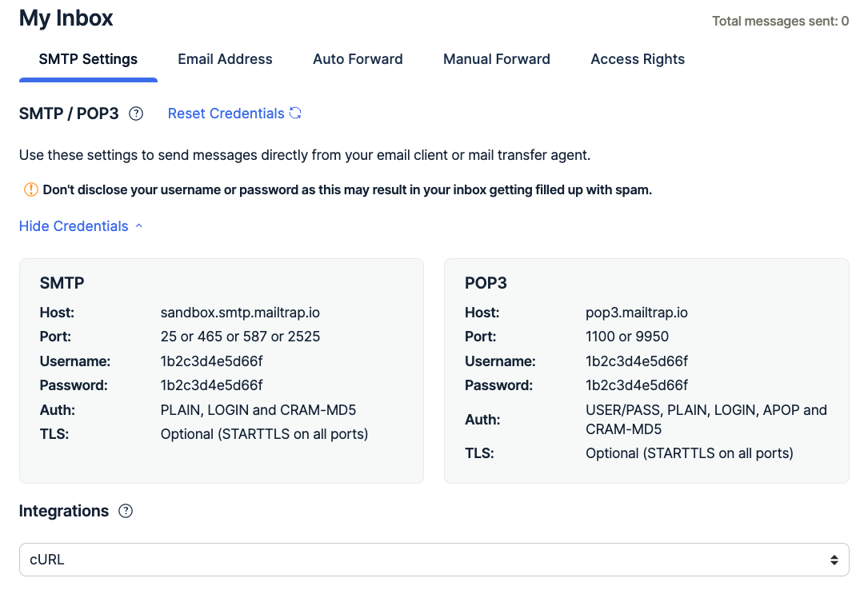Open the Access Rights section
The image size is (868, 590).
coord(638,59)
